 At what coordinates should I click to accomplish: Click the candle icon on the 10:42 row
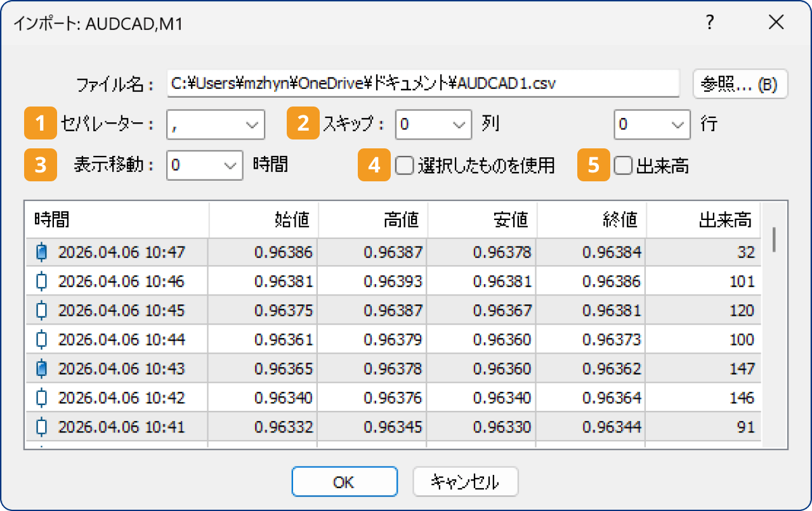pos(41,398)
